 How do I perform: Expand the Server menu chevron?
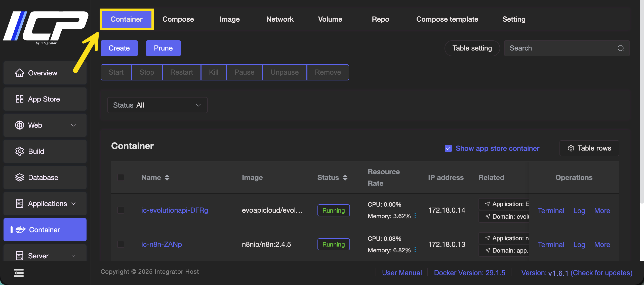point(73,256)
